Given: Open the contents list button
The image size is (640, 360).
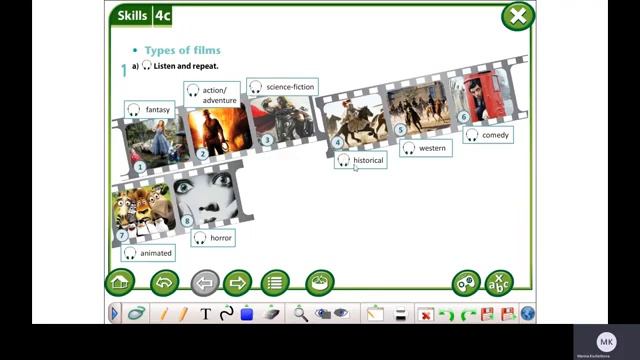Looking at the screenshot, I should (x=275, y=282).
